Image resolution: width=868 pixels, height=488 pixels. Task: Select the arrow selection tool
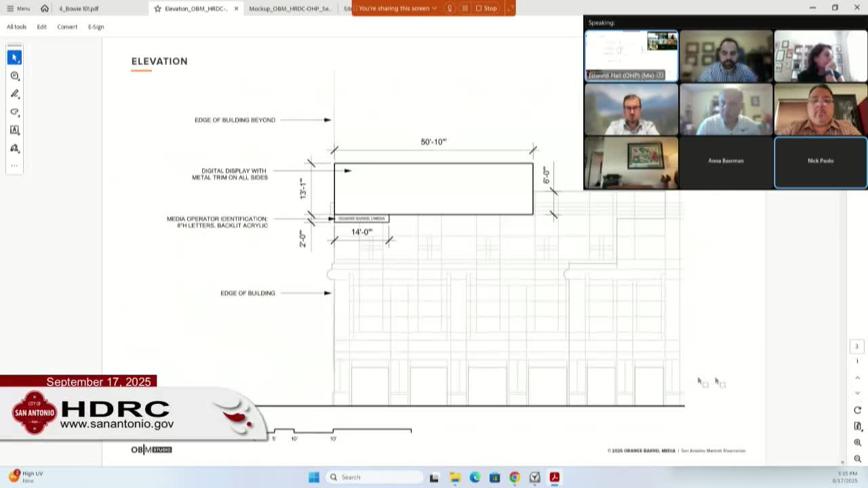15,58
